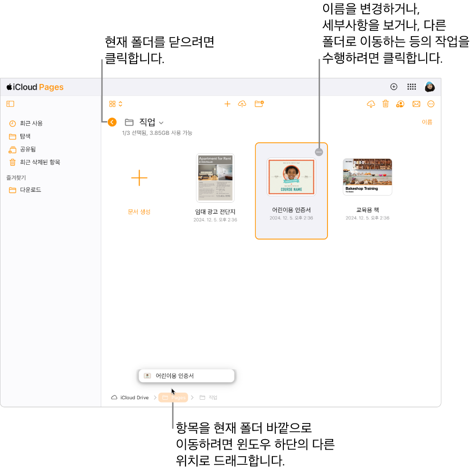Click 직업 folder in path bar
Image resolution: width=476 pixels, height=470 pixels.
[x=208, y=397]
